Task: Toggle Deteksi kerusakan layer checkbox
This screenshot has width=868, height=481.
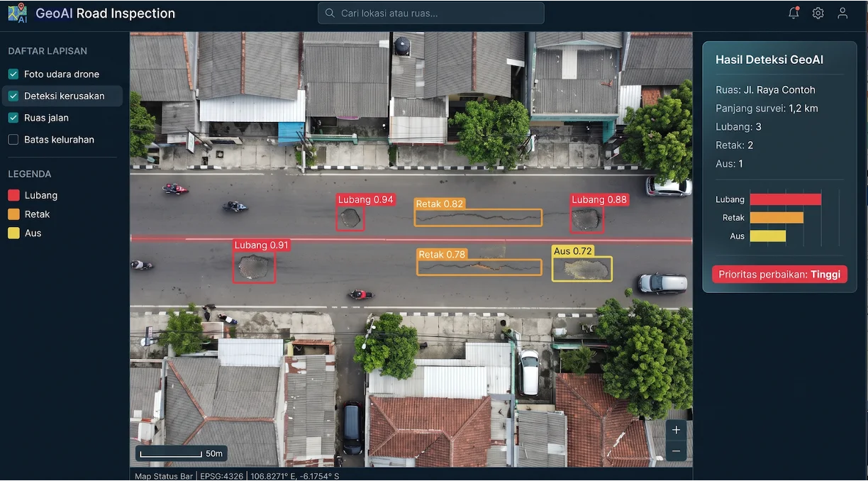Action: click(13, 96)
